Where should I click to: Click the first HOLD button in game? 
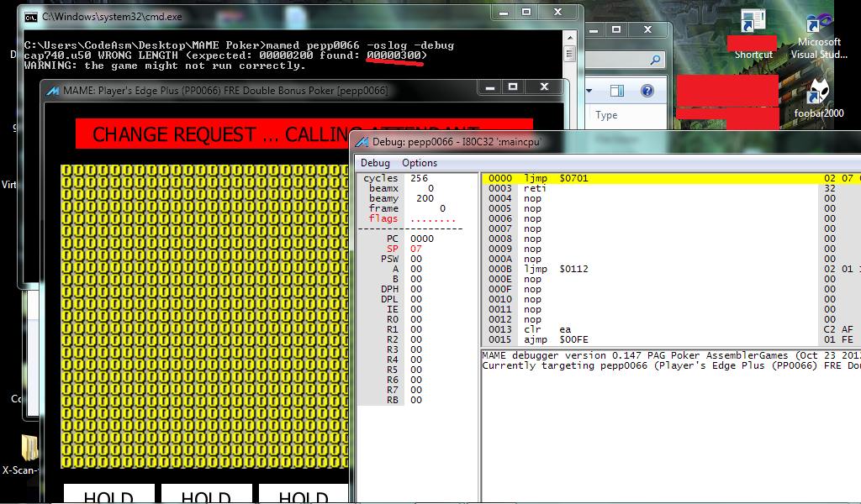click(x=108, y=494)
